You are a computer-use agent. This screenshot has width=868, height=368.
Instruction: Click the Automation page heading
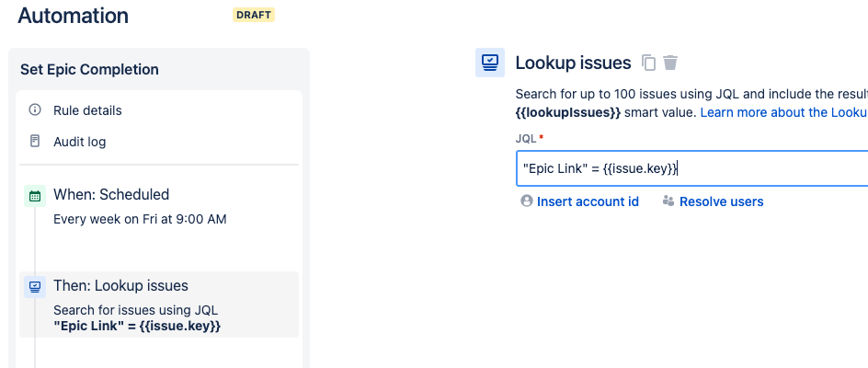click(73, 16)
